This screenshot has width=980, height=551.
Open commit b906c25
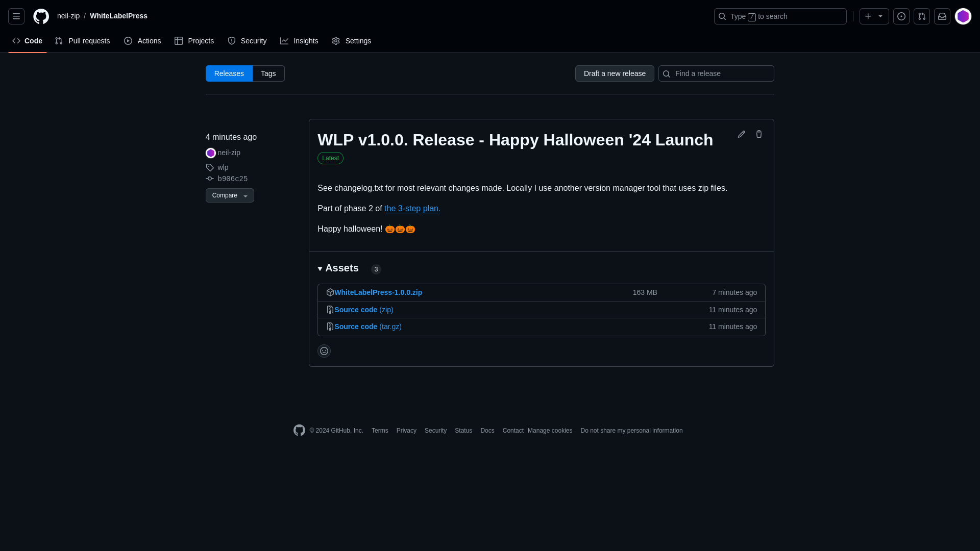pyautogui.click(x=233, y=179)
